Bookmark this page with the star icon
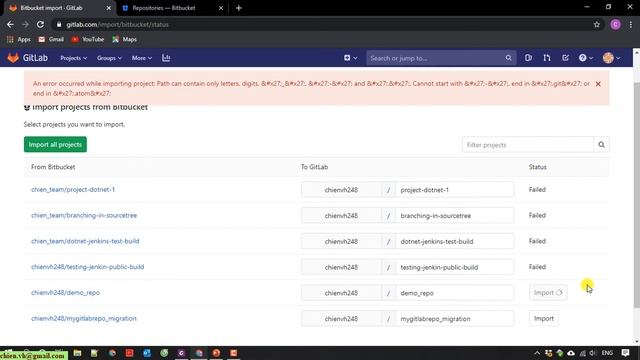The height and width of the screenshot is (360, 640). tap(597, 24)
